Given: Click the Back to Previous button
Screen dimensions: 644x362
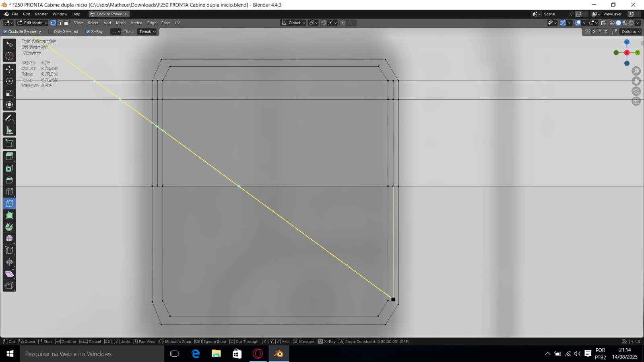Looking at the screenshot, I should click(109, 14).
